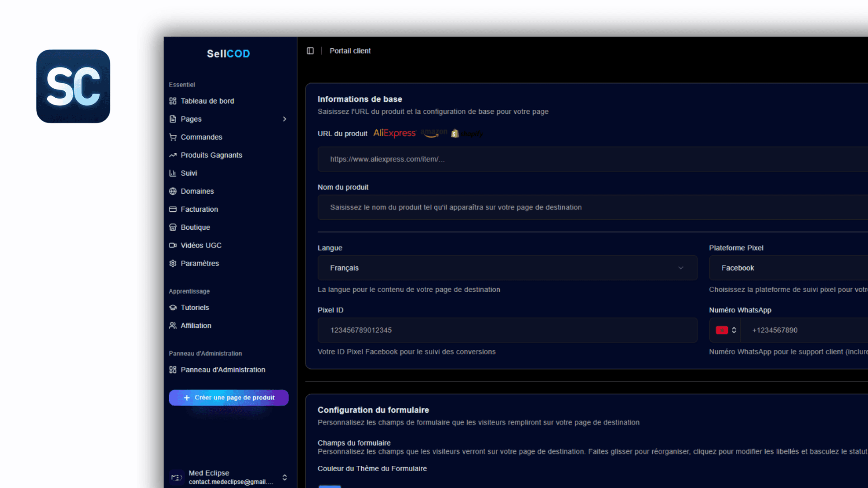Click the SC app logo
The image size is (868, 488).
73,86
